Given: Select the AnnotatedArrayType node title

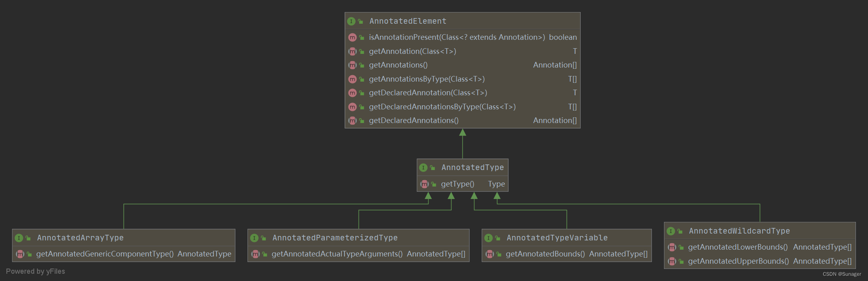Looking at the screenshot, I should pos(80,238).
